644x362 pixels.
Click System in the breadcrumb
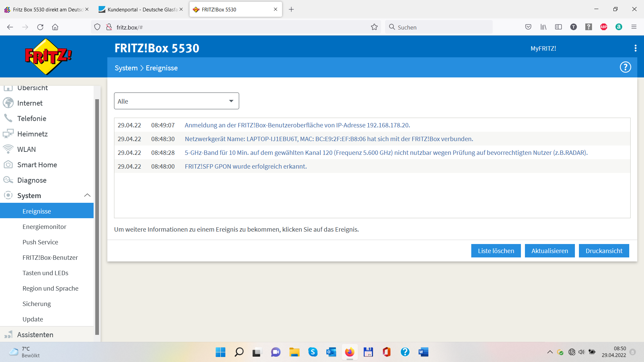tap(126, 68)
